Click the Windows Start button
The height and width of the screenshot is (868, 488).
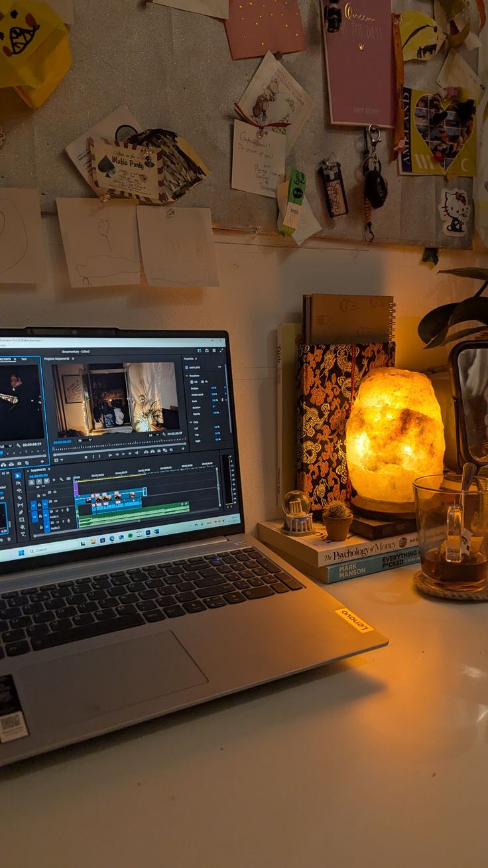click(21, 552)
